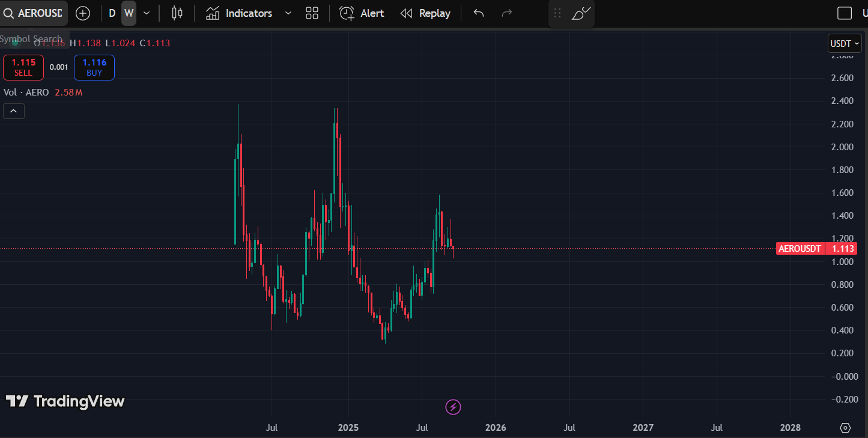Click the 0.400 level on the price scale
Screen dimensions: 868x438
[842, 330]
